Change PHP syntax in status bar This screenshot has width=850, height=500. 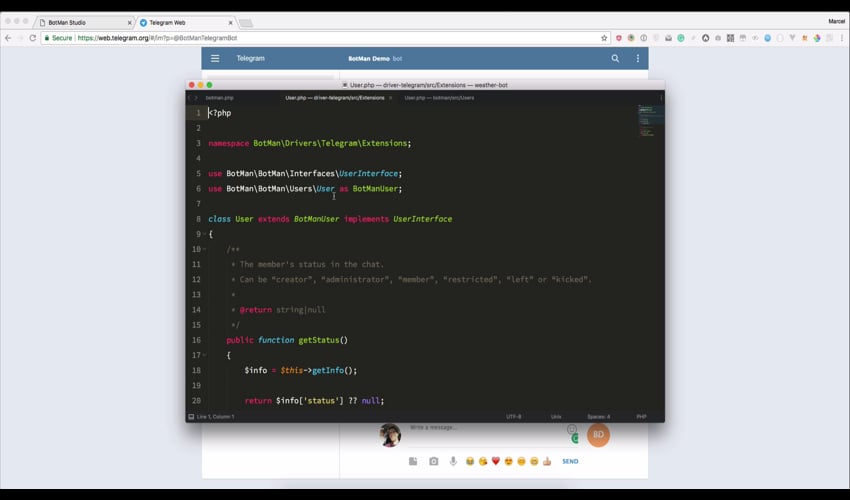coord(641,416)
